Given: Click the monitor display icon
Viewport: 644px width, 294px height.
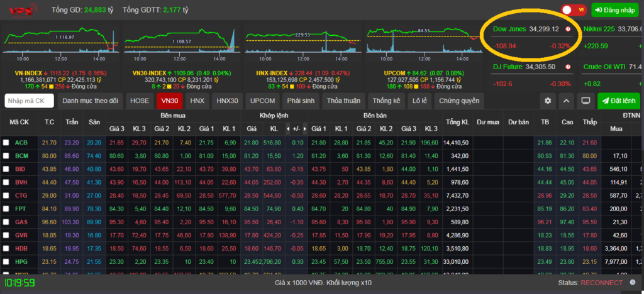Looking at the screenshot, I should click(586, 101).
